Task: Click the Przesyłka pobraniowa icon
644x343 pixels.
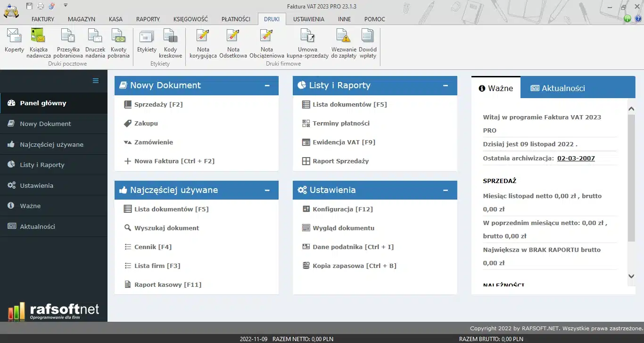Action: click(x=68, y=42)
